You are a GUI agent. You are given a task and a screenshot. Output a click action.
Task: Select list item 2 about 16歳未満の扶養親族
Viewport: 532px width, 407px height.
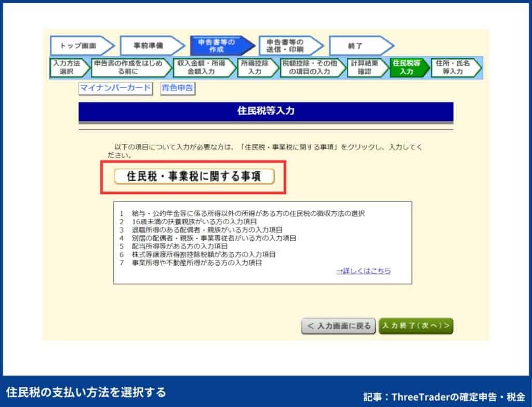tap(188, 222)
